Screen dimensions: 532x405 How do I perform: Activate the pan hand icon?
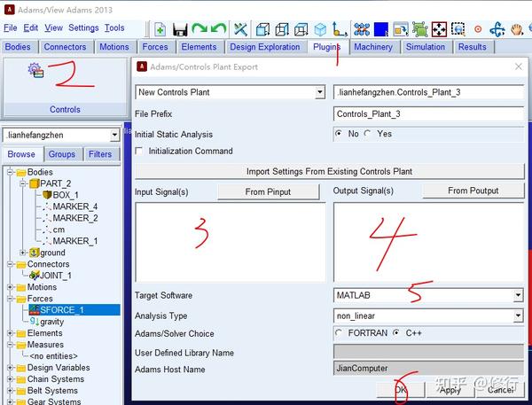pos(517,30)
